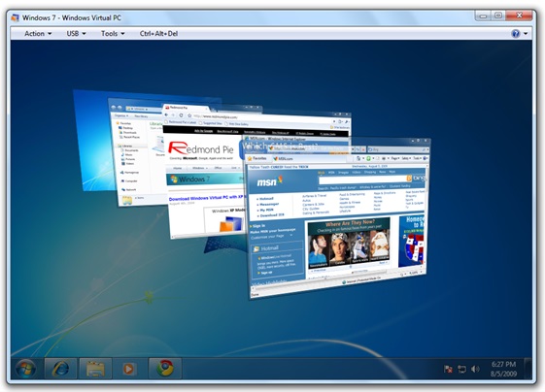Expand the arrow next to the Help icon
The width and height of the screenshot is (545, 392).
click(x=526, y=34)
